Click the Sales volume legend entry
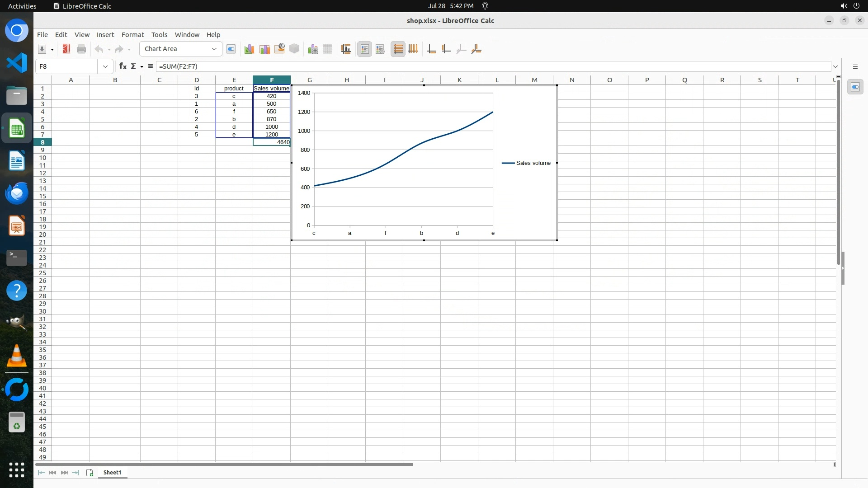 (x=533, y=163)
